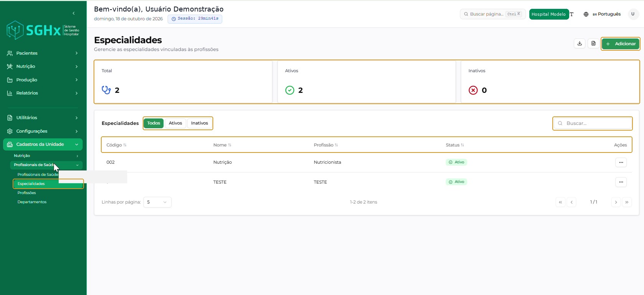Jump to the last results page
The height and width of the screenshot is (295, 644).
(627, 202)
